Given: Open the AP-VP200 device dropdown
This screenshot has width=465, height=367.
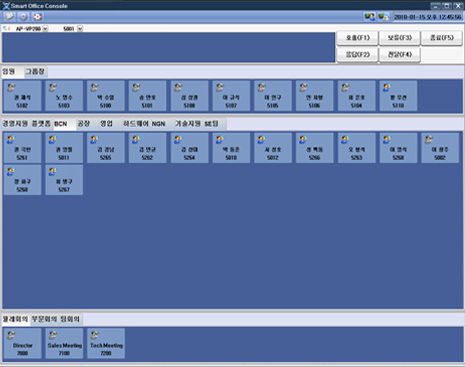Looking at the screenshot, I should pyautogui.click(x=45, y=29).
